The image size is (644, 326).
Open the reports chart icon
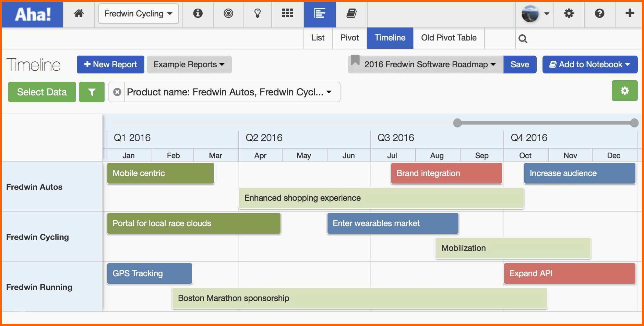pyautogui.click(x=320, y=14)
